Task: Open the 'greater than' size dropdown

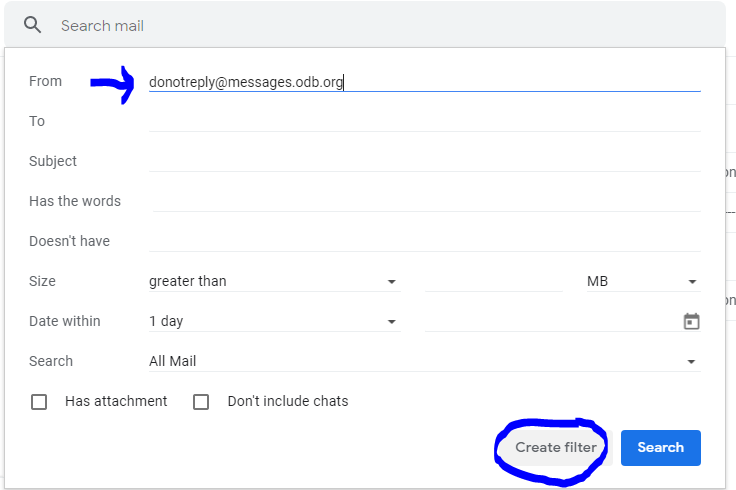Action: pos(275,281)
